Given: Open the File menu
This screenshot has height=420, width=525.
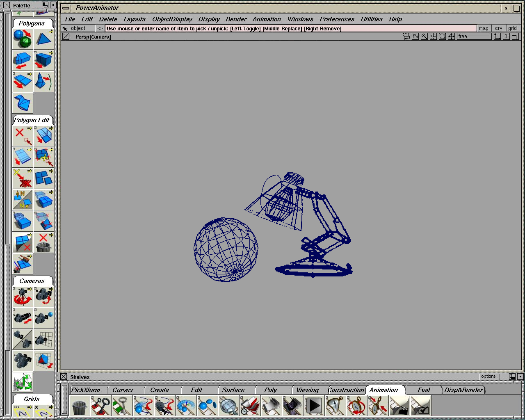Looking at the screenshot, I should (70, 19).
